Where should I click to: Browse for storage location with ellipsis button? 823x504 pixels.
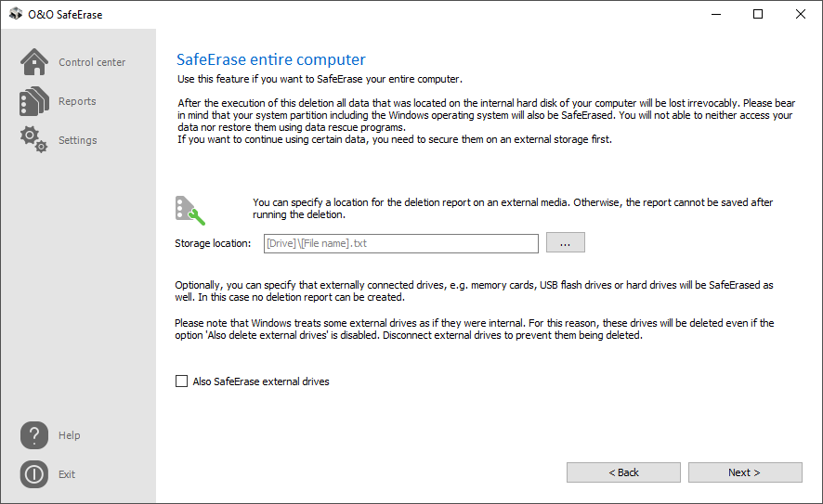pos(566,243)
